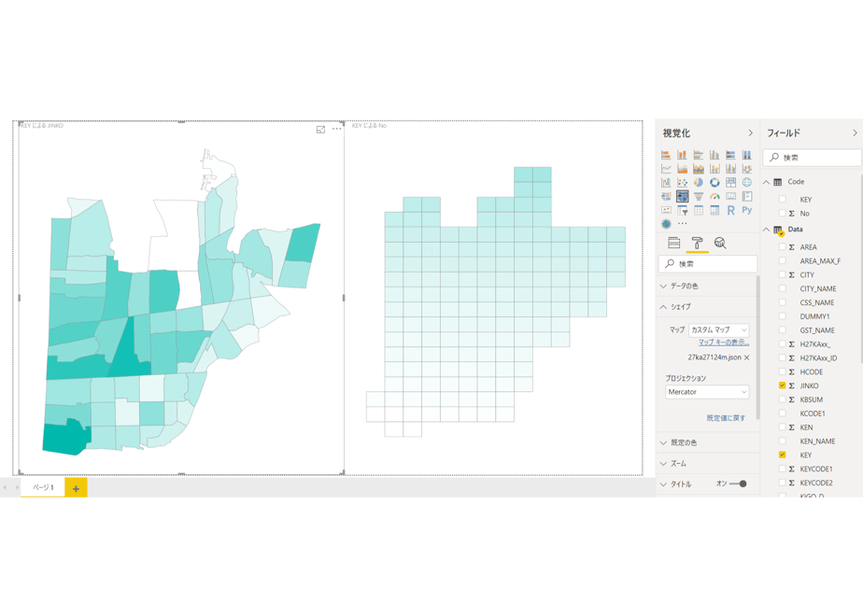Switch to the Analytics tab
The height and width of the screenshot is (616, 863).
coord(720,243)
